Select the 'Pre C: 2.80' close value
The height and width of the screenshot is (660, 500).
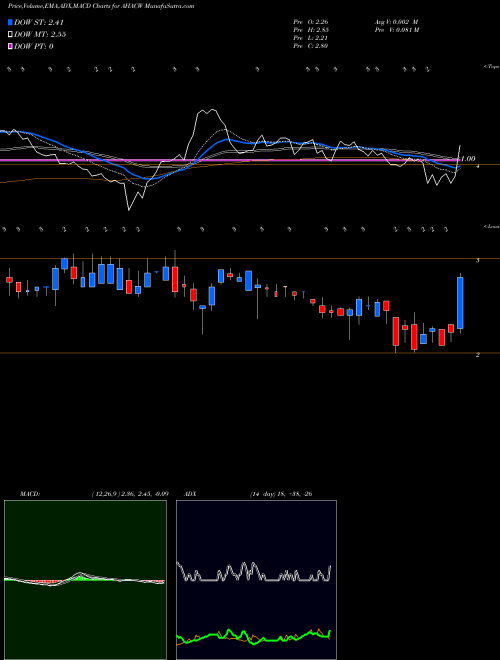click(x=311, y=46)
